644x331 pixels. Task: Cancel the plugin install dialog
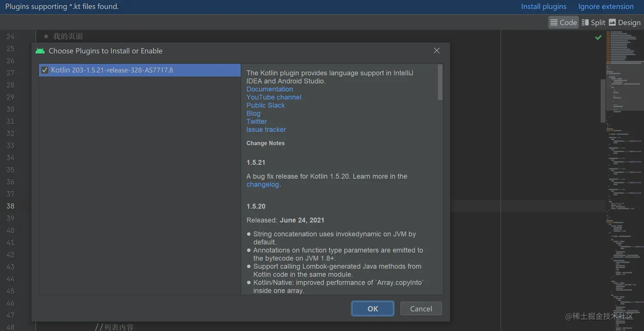[x=421, y=309]
